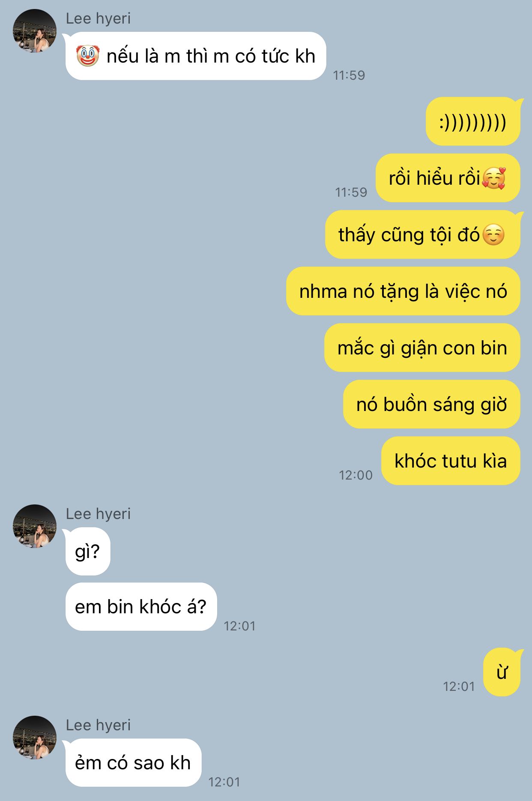Viewport: 532px width, 801px height.
Task: Tap the 'Lee hyeri' name above last message
Action: (x=98, y=725)
